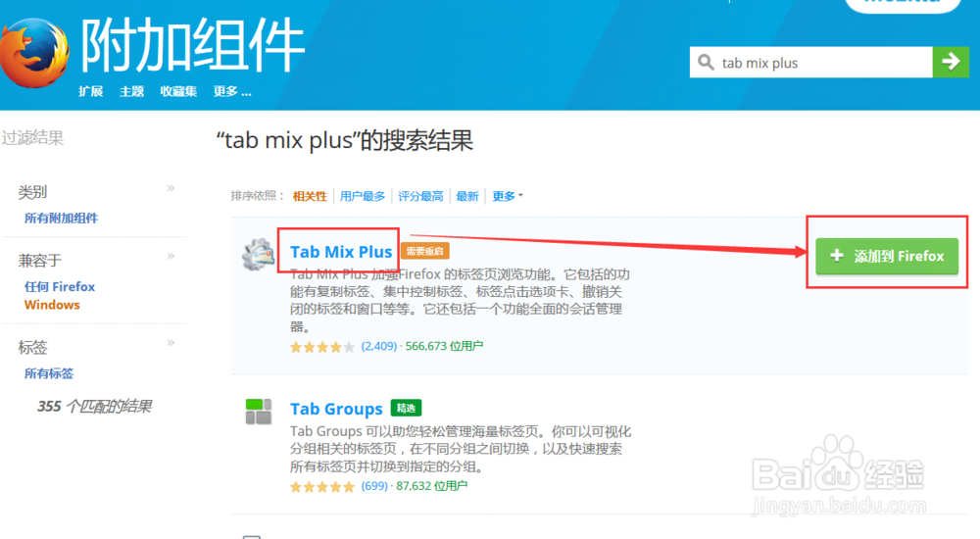Screen dimensions: 980x539
Task: Open the 更多 ... header menu
Action: (232, 91)
